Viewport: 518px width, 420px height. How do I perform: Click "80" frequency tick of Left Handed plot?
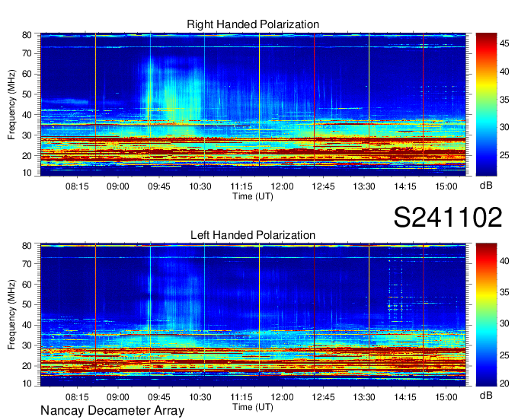[27, 246]
